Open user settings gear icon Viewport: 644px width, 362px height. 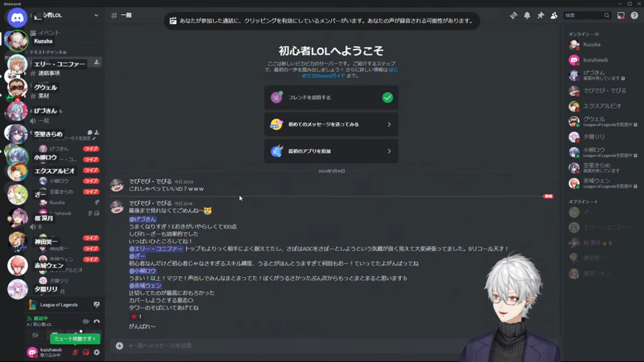(x=97, y=353)
